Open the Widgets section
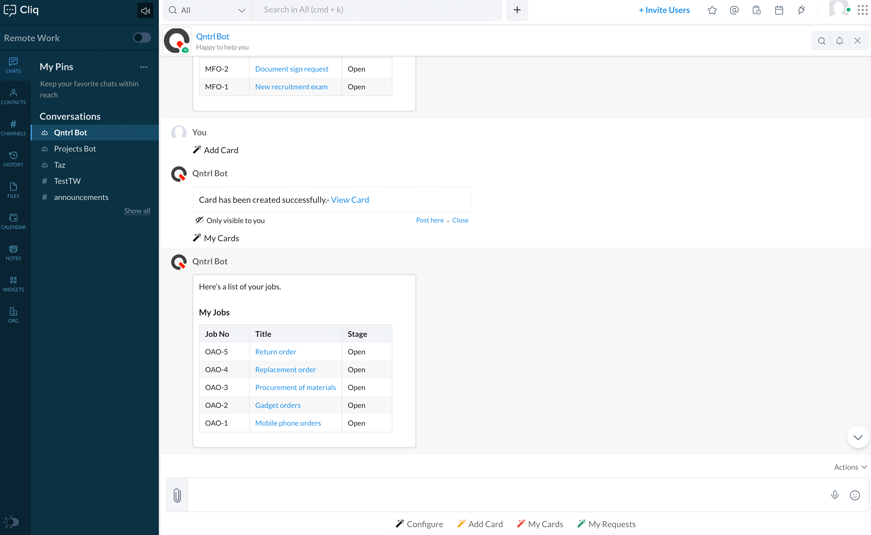This screenshot has height=535, width=871. click(x=13, y=283)
